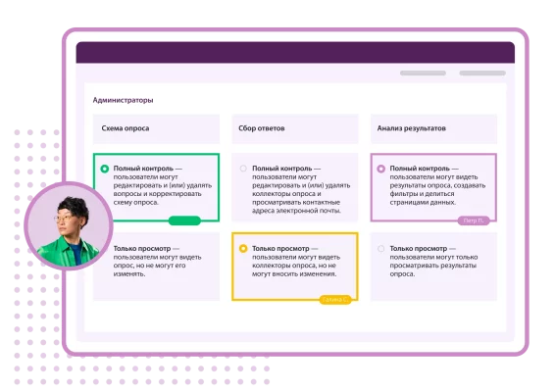Viewport: 555px width, 392px height.
Task: Click text 'вопросы и корректировать схему опроса'
Action: coord(158,198)
